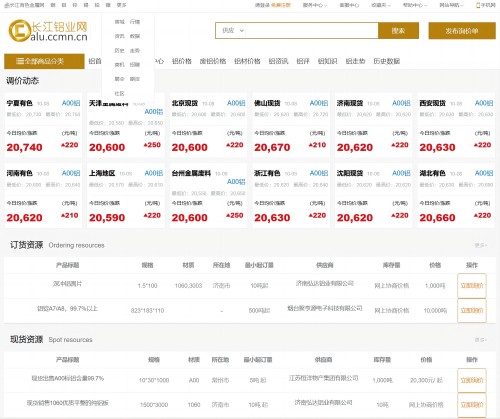This screenshot has height=419, width=500.
Task: Click the 调价动态 section heading
Action: coord(23,81)
